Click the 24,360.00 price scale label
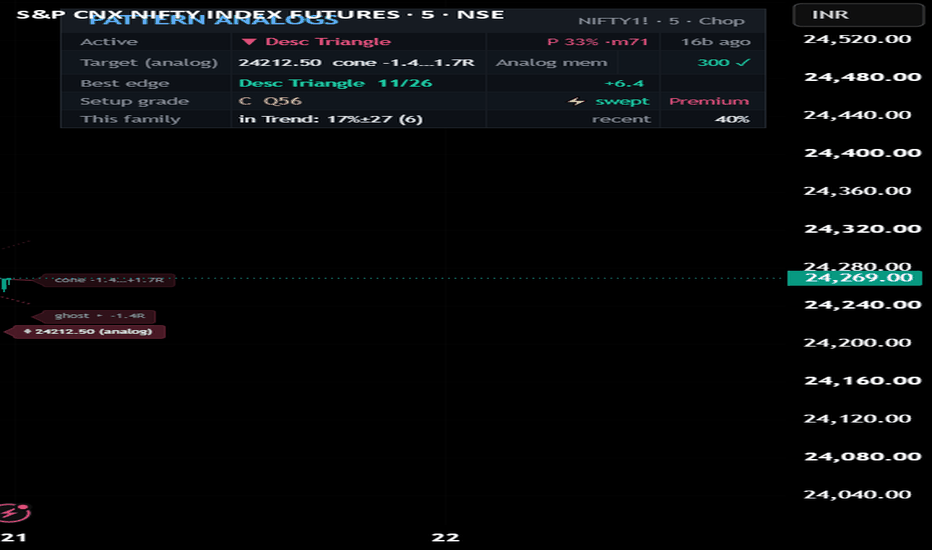The height and width of the screenshot is (550, 932). tap(857, 191)
